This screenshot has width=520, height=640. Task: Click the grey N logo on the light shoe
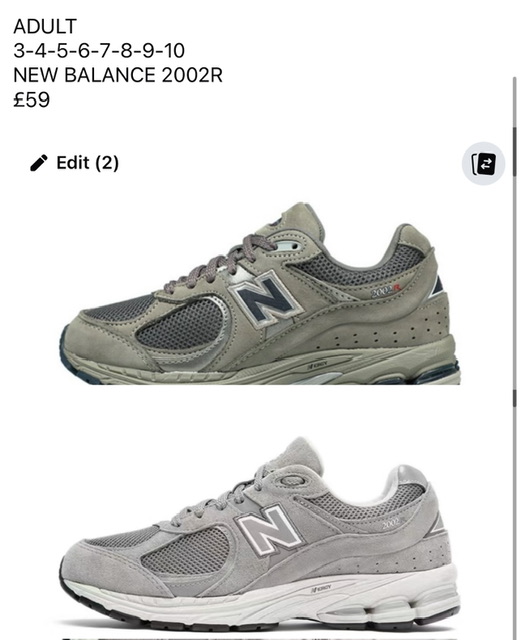pos(270,530)
